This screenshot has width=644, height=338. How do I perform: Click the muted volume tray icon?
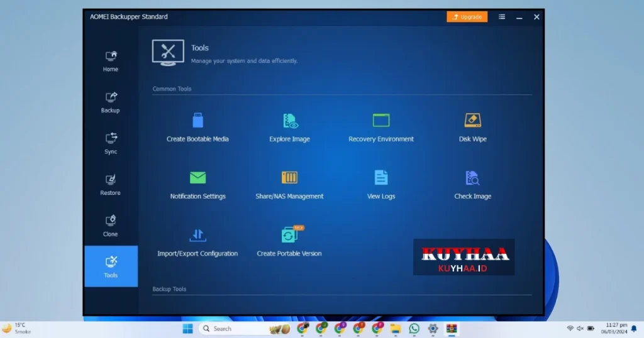click(x=580, y=329)
